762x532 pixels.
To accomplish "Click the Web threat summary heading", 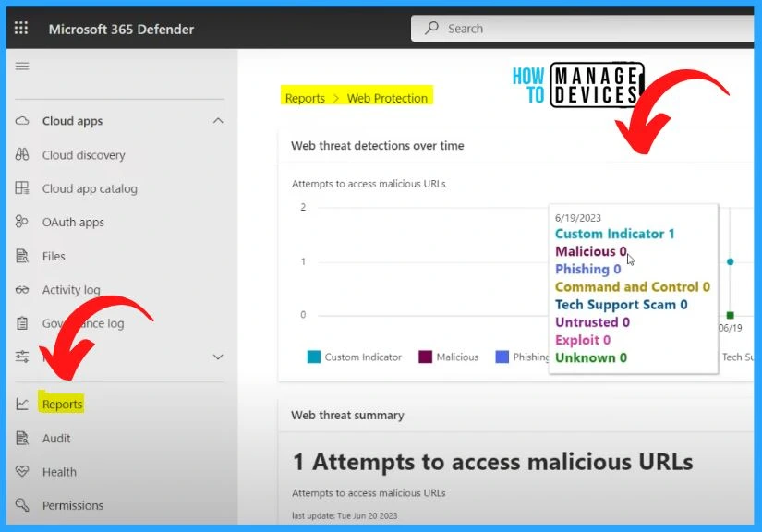I will click(347, 416).
